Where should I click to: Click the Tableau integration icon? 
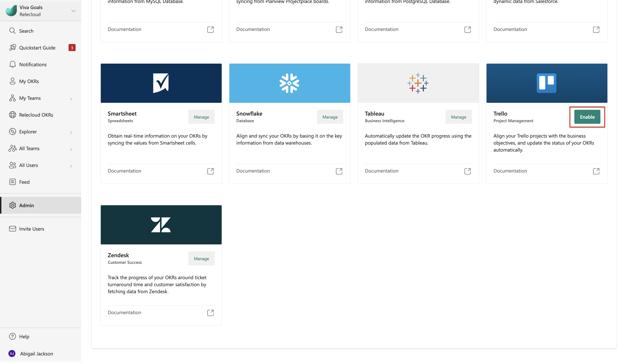coord(418,83)
